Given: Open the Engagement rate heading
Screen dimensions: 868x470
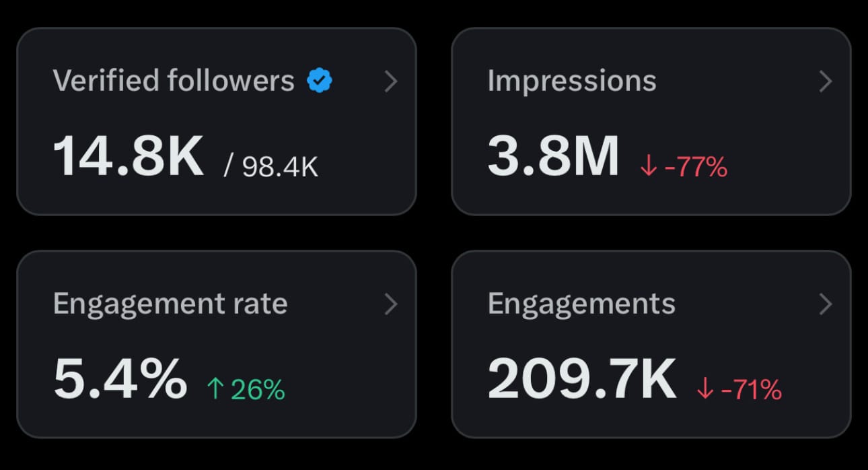Looking at the screenshot, I should (x=170, y=304).
